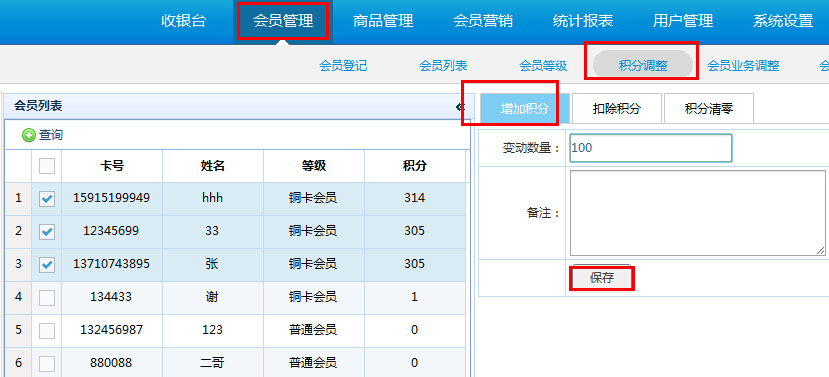This screenshot has width=829, height=377.
Task: Click the green query plus icon
Action: pyautogui.click(x=29, y=135)
